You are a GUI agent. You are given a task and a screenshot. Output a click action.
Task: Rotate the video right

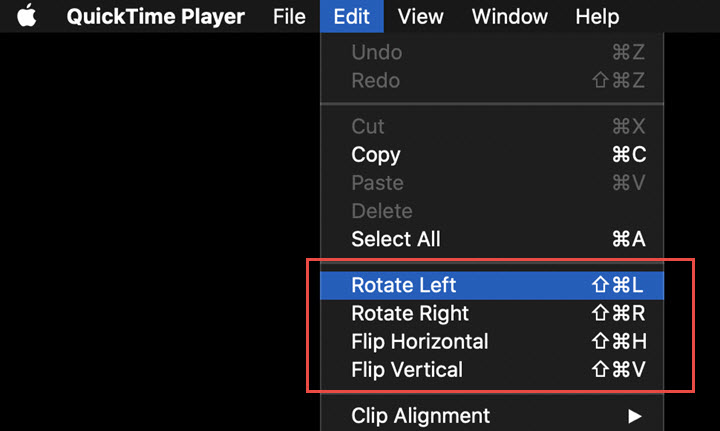[410, 313]
